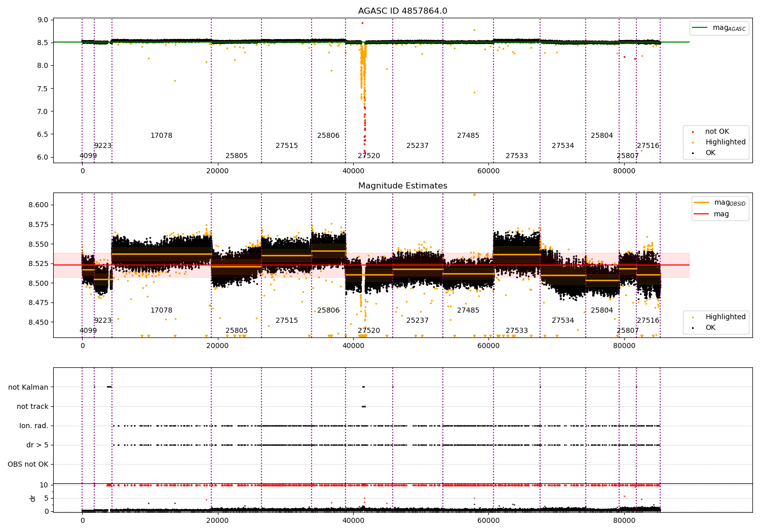Viewport: 760px width, 532px height.
Task: Select 'not OK' legend entry in AGASC plot
Action: (x=716, y=131)
